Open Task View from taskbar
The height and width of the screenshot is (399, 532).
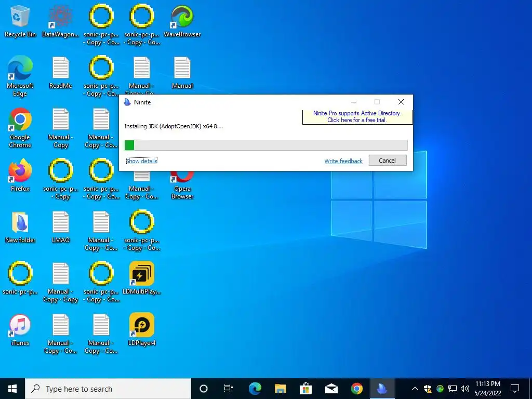[x=229, y=389]
